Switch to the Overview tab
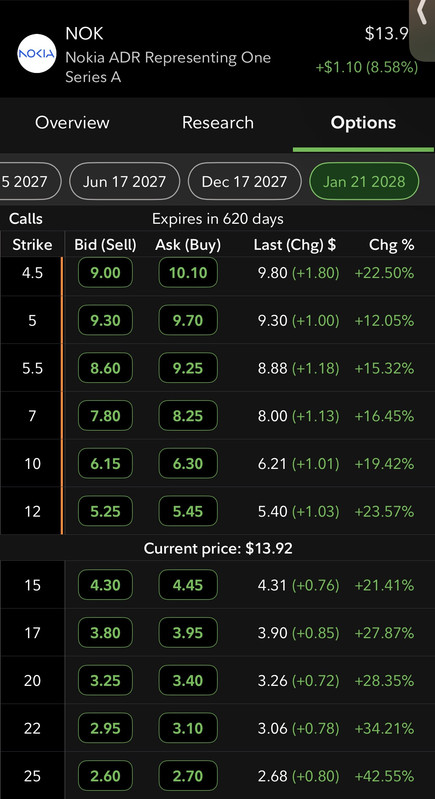The image size is (435, 799). [x=72, y=122]
